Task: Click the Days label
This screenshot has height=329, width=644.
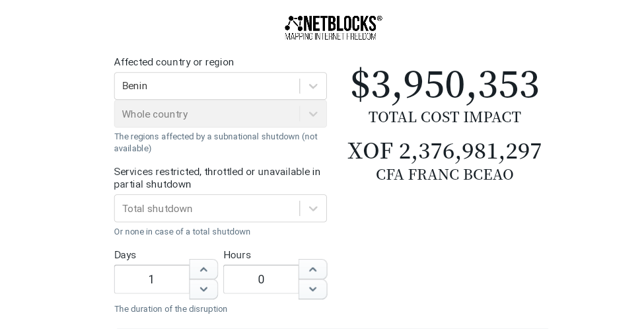Action: click(x=125, y=255)
